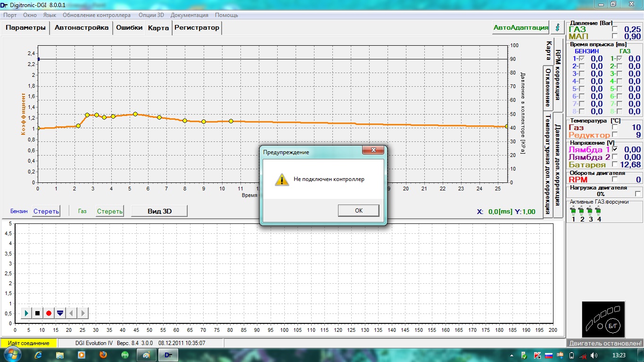Select active gas injector 2 icon
This screenshot has width=644, height=362.
(582, 210)
